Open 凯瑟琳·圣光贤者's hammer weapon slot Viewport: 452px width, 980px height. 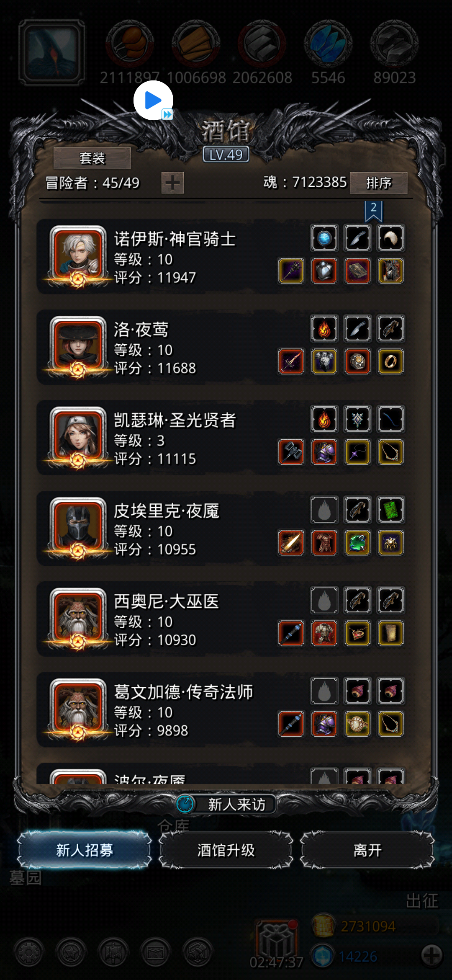pyautogui.click(x=291, y=452)
